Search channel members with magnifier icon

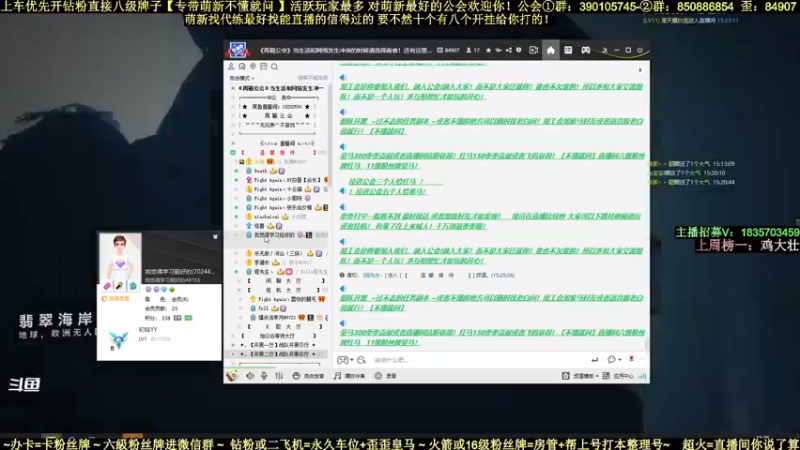274,66
